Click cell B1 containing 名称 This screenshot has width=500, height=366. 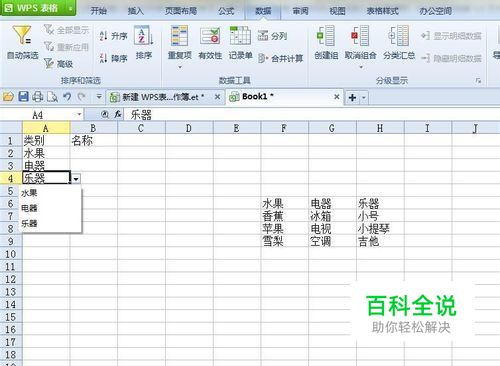click(x=94, y=141)
